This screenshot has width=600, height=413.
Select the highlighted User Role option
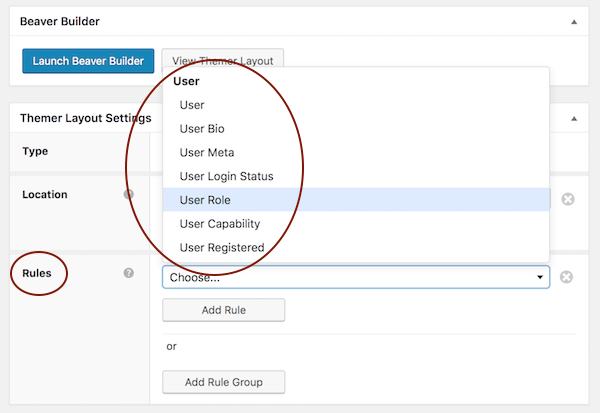tap(205, 200)
